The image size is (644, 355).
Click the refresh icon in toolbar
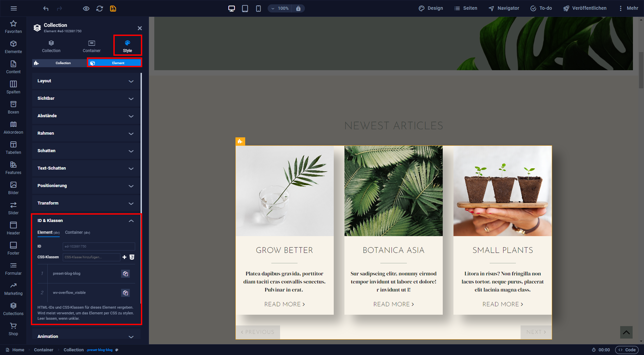[100, 8]
